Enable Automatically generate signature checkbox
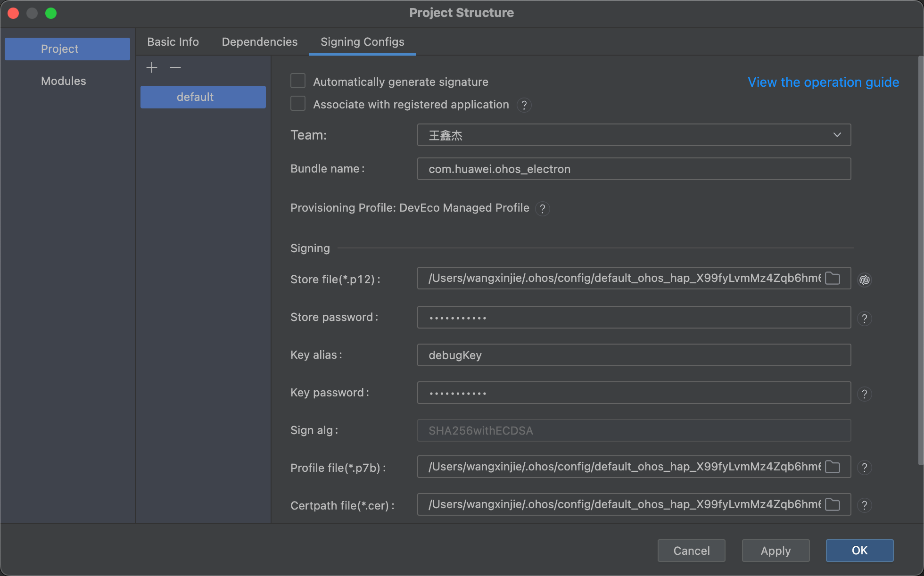The image size is (924, 576). [298, 81]
